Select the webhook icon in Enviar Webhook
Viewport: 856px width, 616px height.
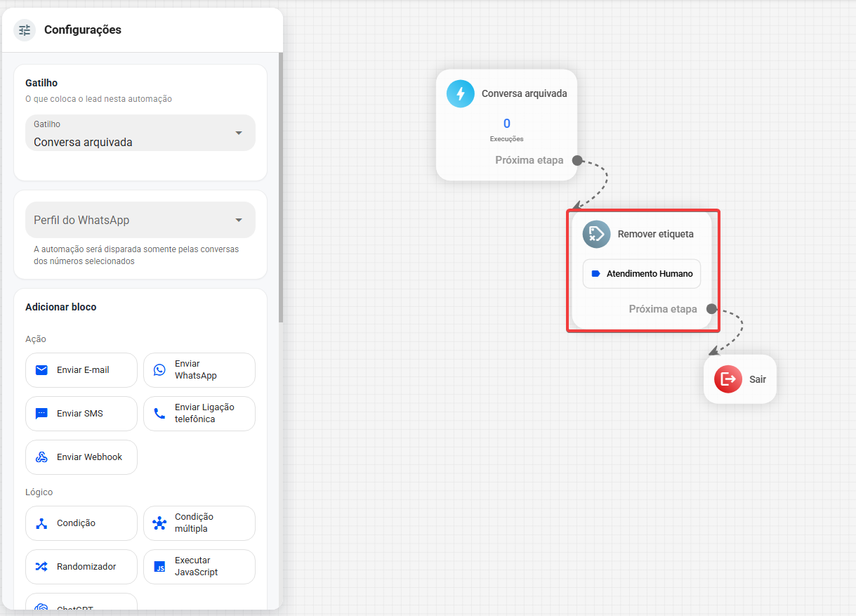[41, 457]
